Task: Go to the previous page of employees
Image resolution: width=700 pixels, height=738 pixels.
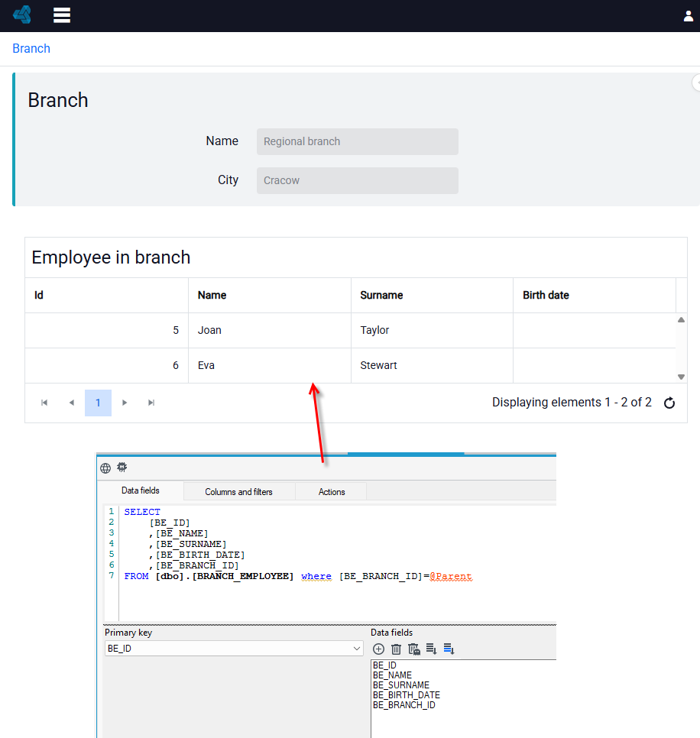Action: coord(72,403)
